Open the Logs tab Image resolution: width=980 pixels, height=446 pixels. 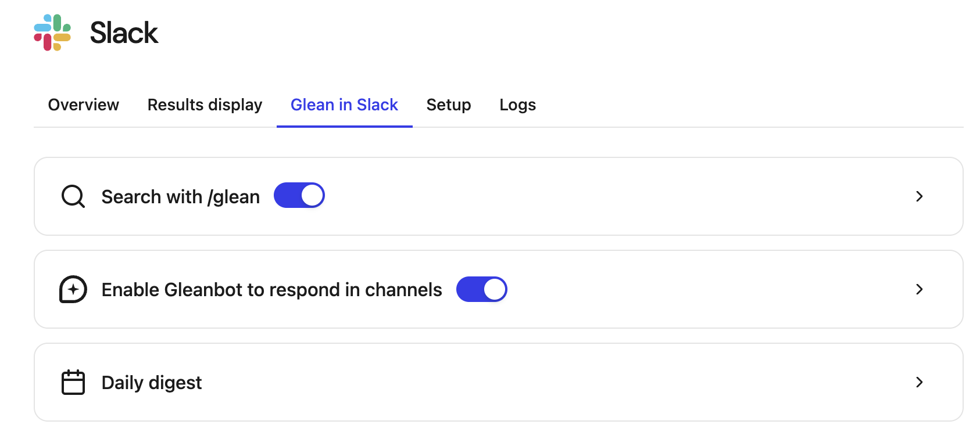[x=517, y=105]
